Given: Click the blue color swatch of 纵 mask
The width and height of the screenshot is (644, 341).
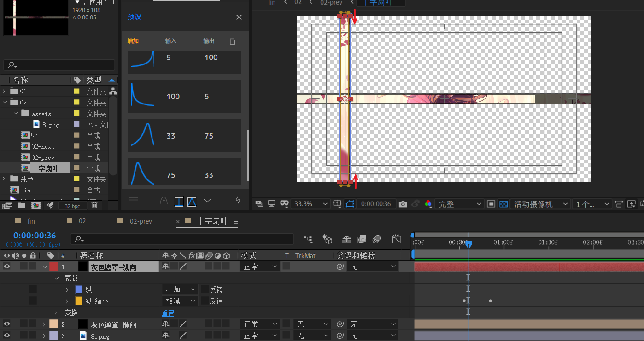Looking at the screenshot, I should pos(78,289).
